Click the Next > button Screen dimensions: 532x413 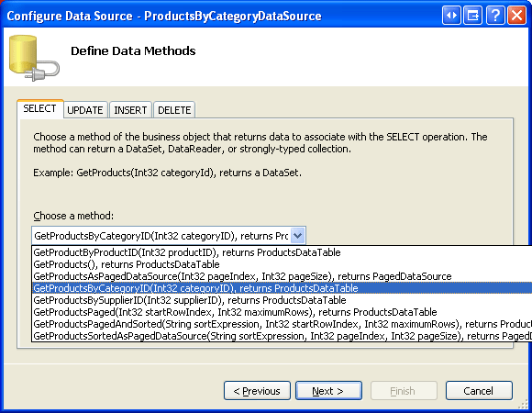tap(328, 391)
